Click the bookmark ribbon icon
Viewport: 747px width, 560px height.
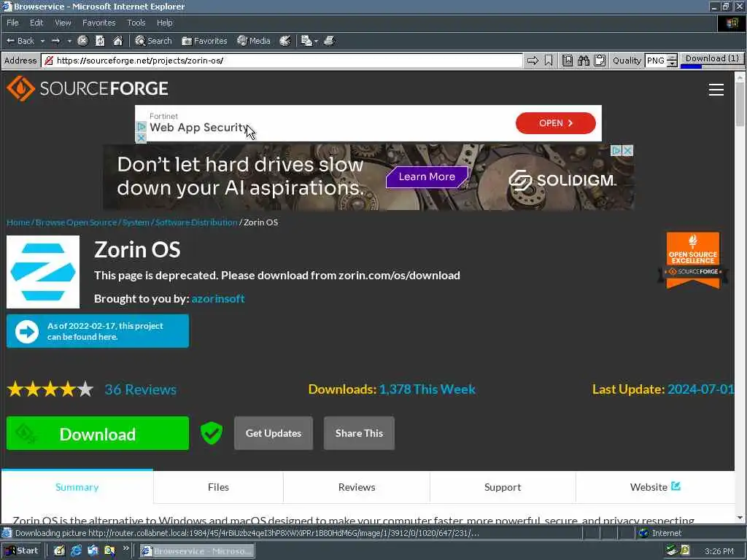point(549,61)
